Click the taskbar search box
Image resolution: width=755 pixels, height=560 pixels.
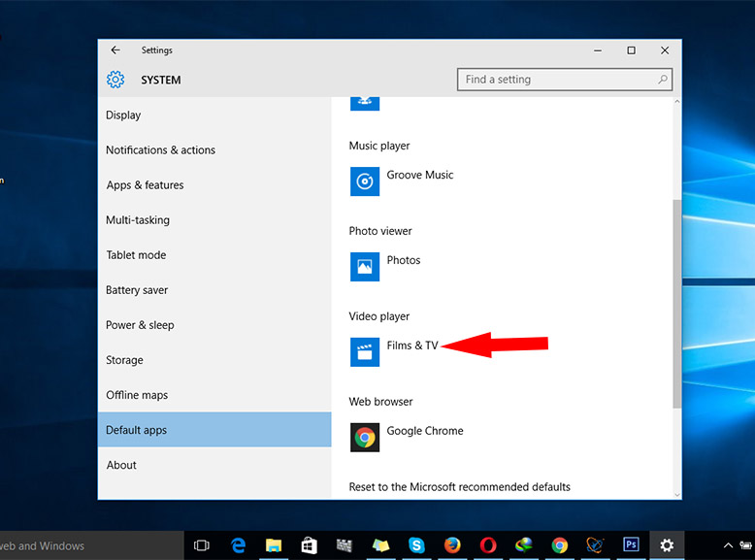91,545
